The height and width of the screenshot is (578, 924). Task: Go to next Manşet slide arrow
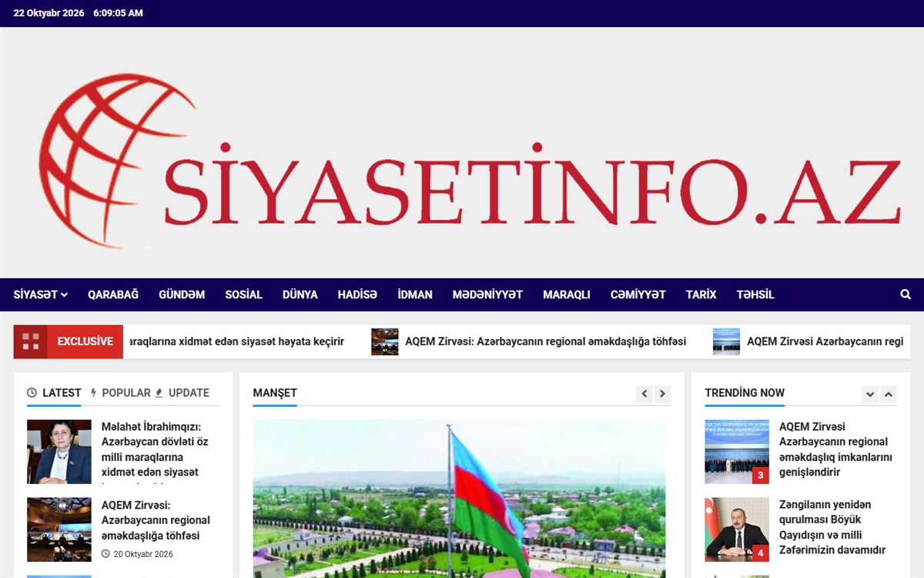click(x=662, y=394)
